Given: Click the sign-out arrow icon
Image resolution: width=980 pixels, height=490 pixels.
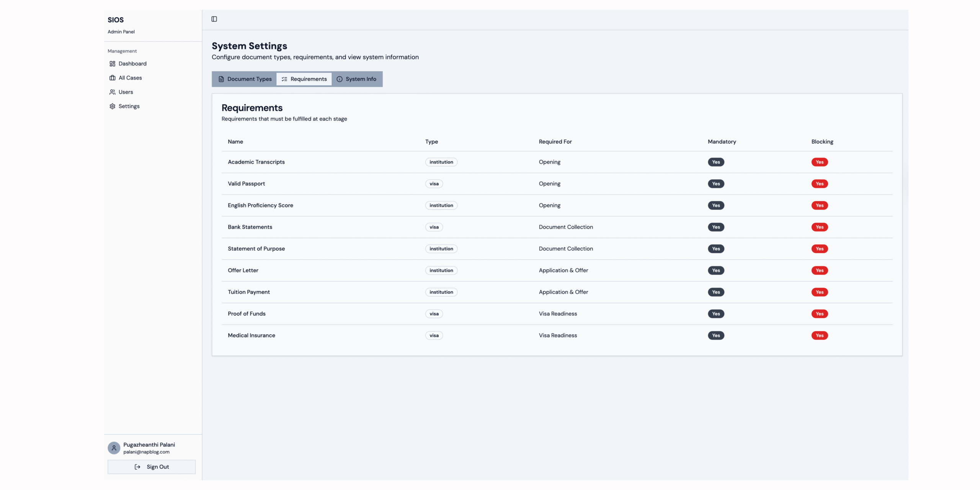Looking at the screenshot, I should (138, 467).
